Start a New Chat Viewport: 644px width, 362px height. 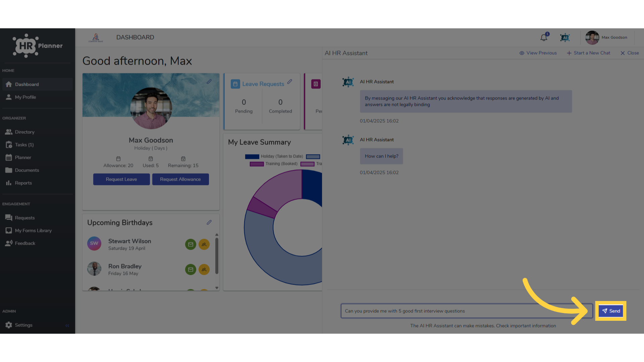pos(589,53)
